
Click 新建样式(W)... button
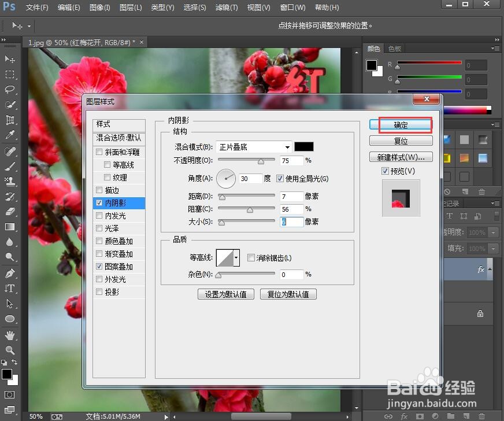pyautogui.click(x=401, y=157)
